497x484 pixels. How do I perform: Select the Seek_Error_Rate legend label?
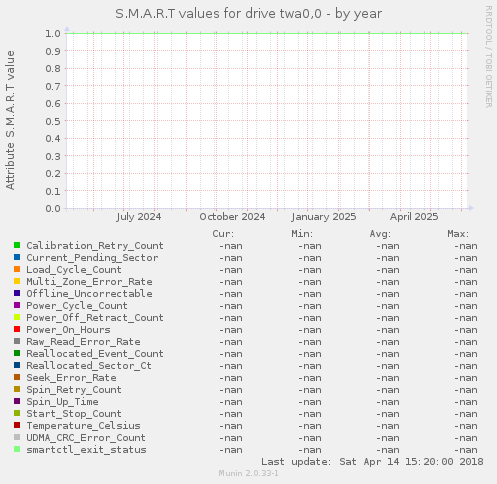tap(71, 378)
